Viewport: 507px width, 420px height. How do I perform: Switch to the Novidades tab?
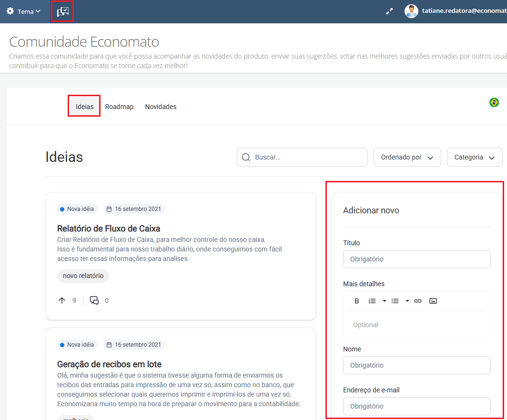[x=161, y=107]
